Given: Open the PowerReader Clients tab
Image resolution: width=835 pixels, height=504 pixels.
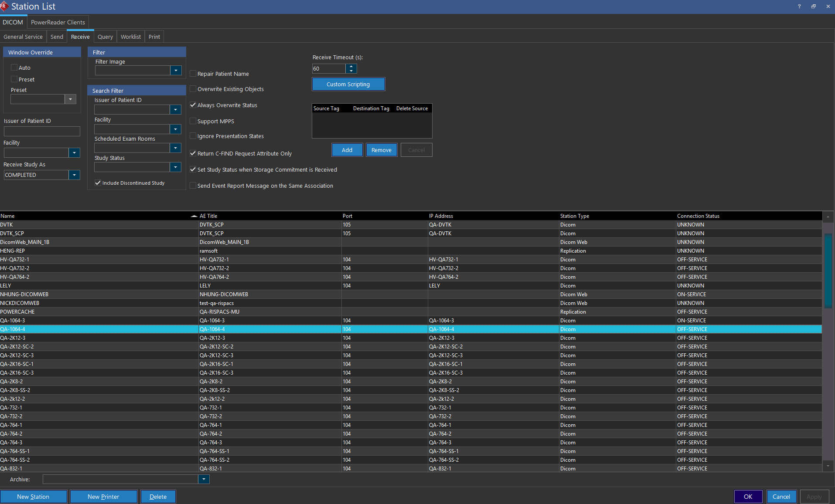Looking at the screenshot, I should pyautogui.click(x=58, y=22).
